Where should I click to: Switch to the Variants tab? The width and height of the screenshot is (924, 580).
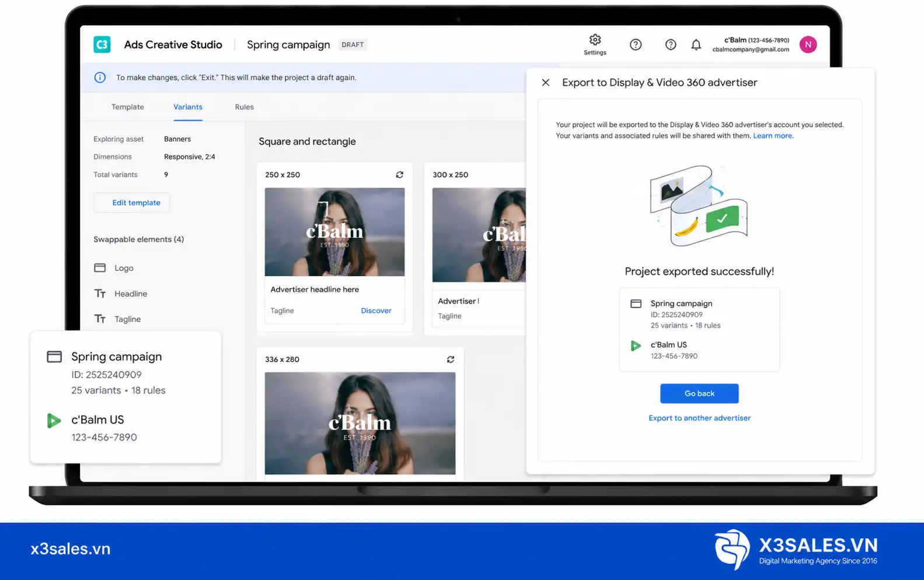pos(188,107)
